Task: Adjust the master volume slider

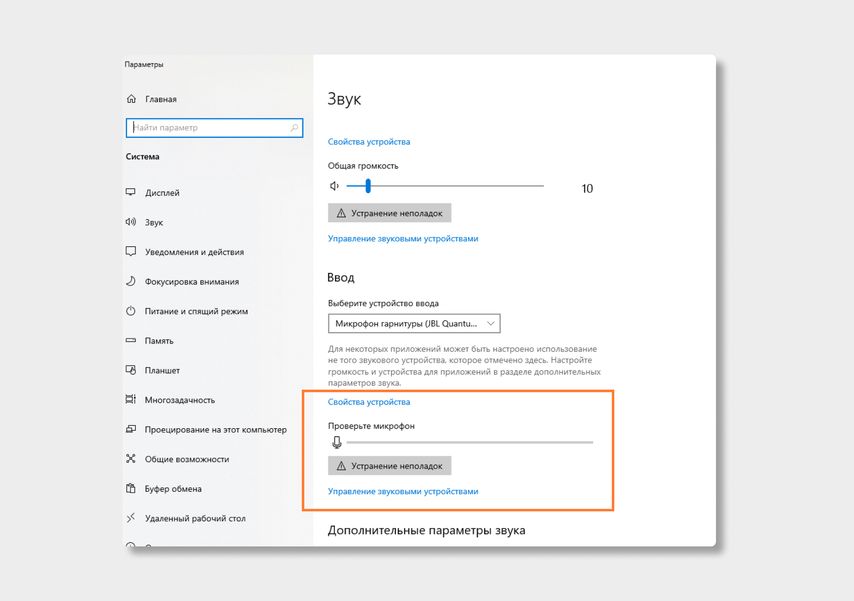Action: point(368,186)
